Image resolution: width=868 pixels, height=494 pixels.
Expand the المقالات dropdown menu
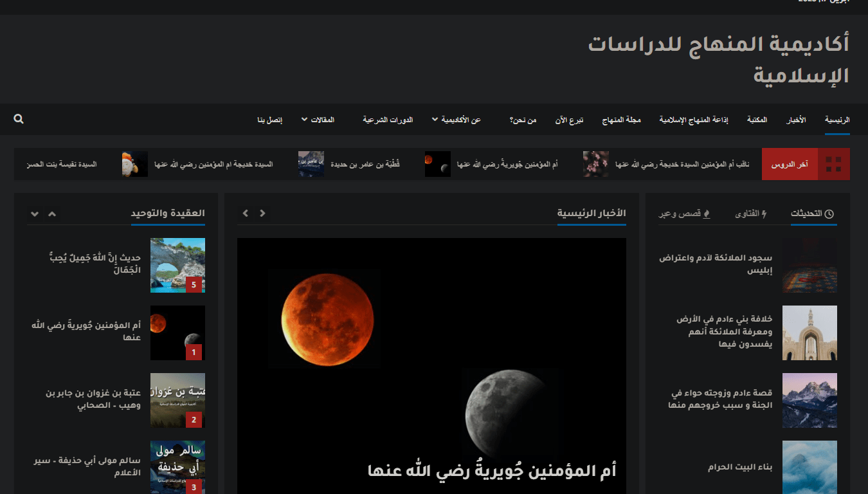tap(322, 120)
